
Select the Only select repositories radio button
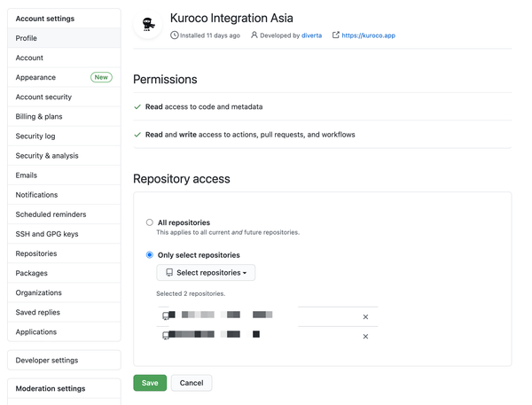(150, 254)
